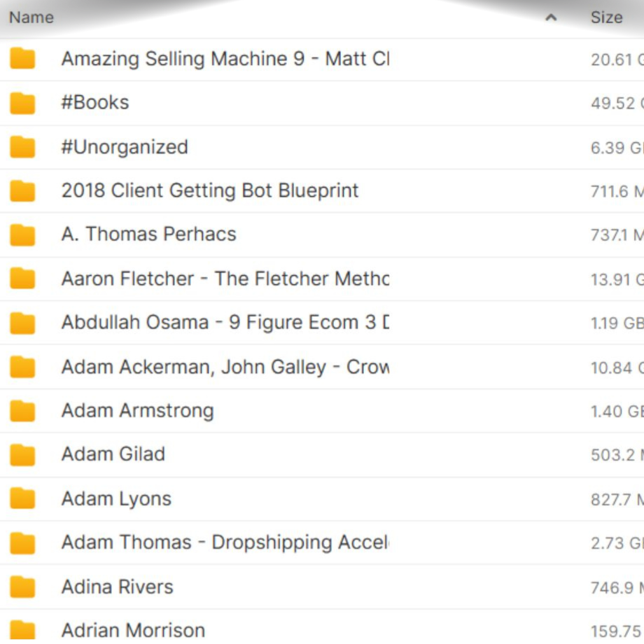Select the folder icon beside Adam Gilad
Image resolution: width=644 pixels, height=644 pixels.
(22, 455)
